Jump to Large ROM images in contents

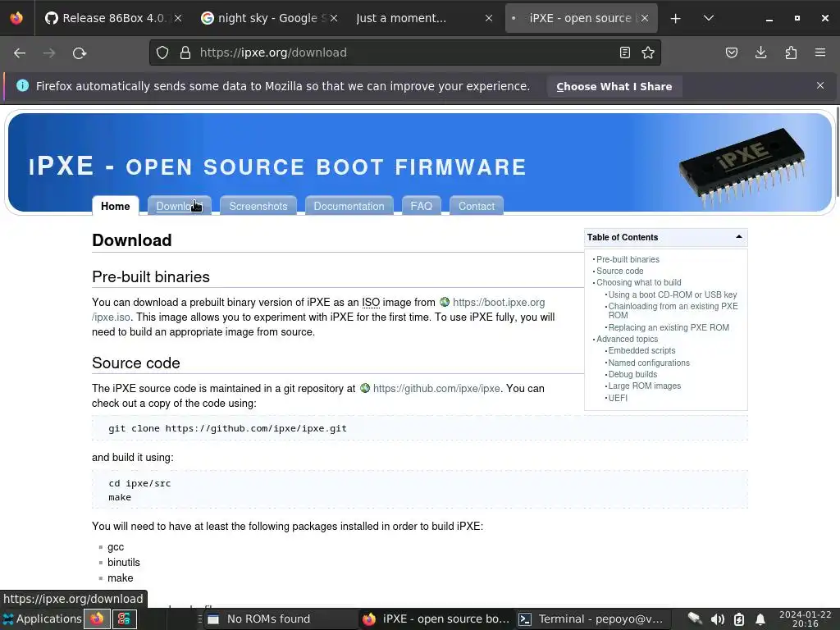tap(645, 386)
